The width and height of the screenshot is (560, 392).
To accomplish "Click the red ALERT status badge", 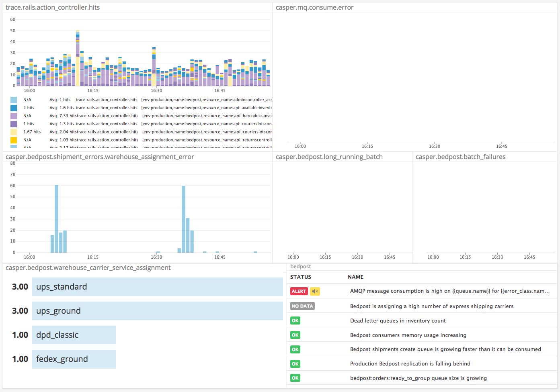I will click(x=299, y=291).
